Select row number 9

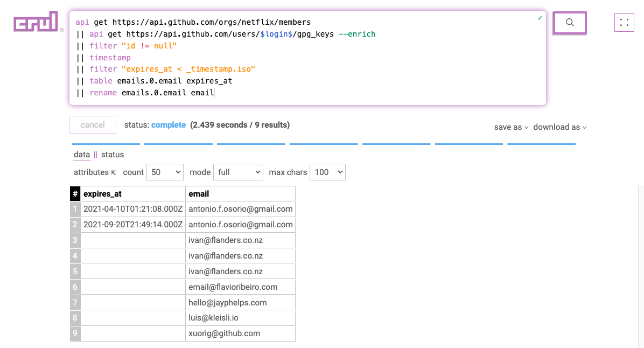click(x=75, y=333)
